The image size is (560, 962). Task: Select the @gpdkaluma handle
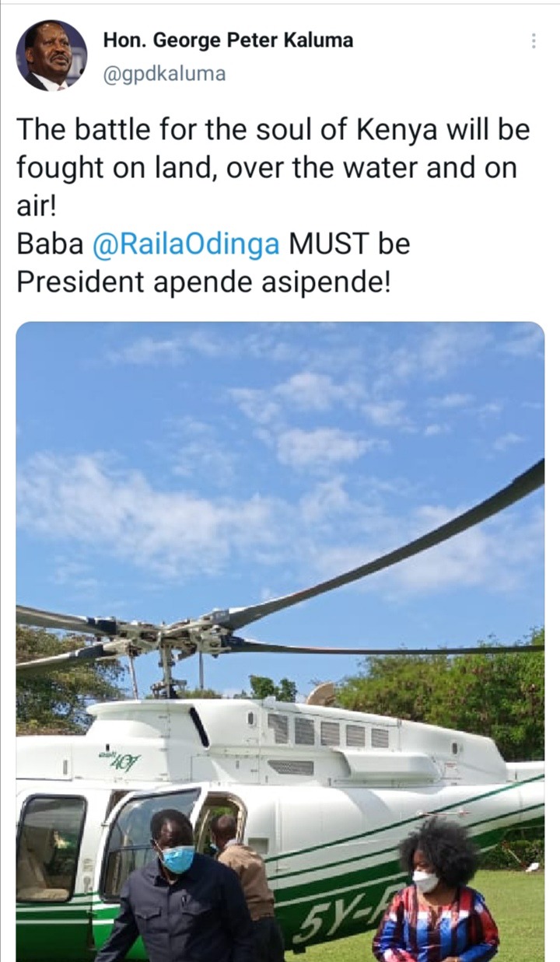(164, 74)
